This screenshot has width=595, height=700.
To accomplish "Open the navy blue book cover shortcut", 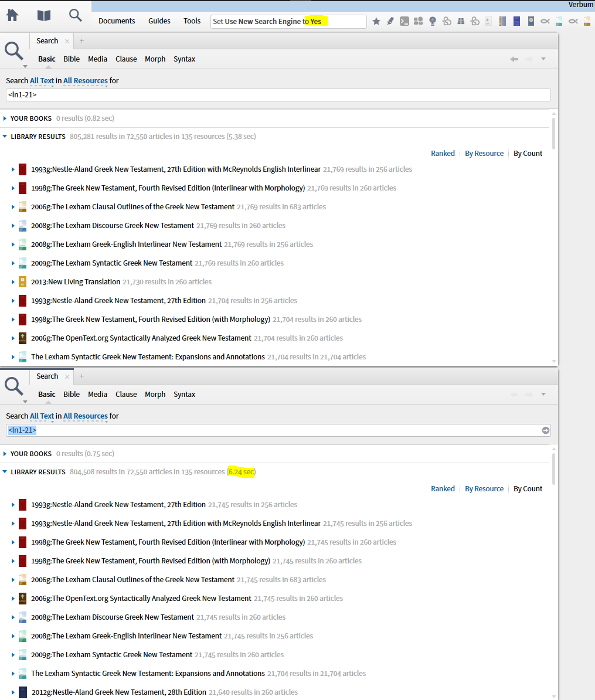I will coord(517,21).
